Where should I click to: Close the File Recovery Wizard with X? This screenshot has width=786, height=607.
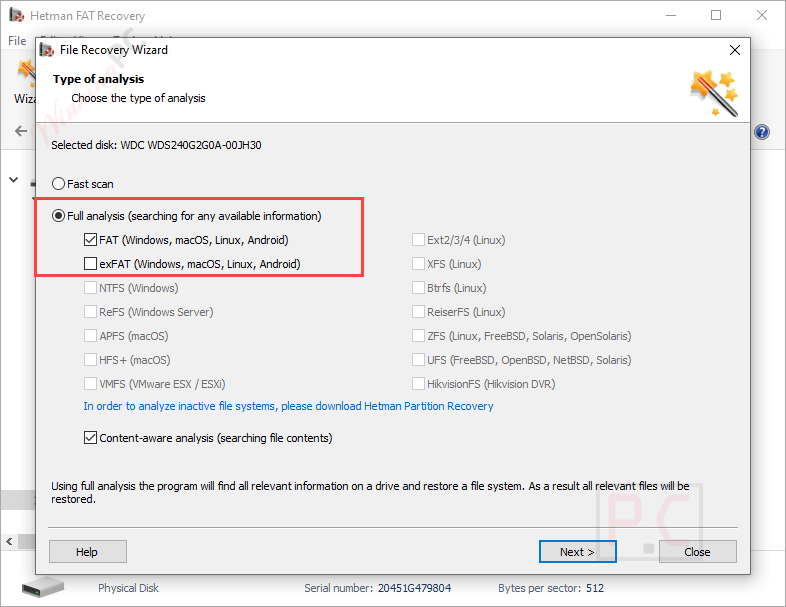pos(735,50)
